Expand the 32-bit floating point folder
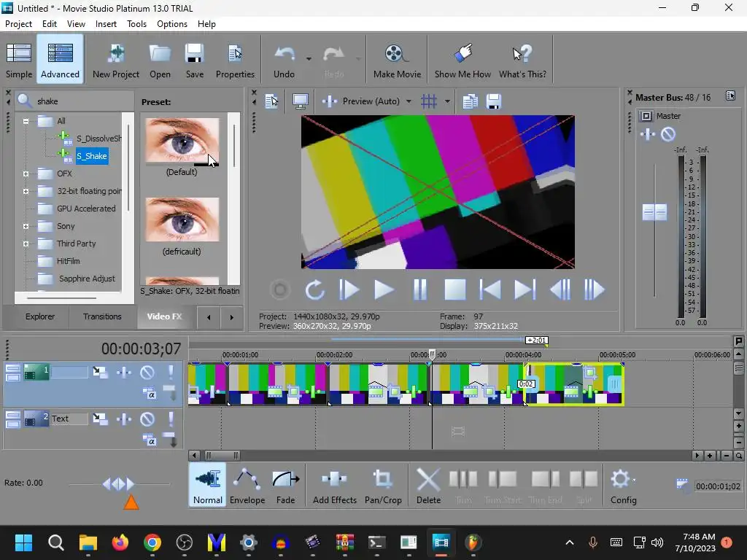Screen dimensions: 747x560 click(x=26, y=192)
